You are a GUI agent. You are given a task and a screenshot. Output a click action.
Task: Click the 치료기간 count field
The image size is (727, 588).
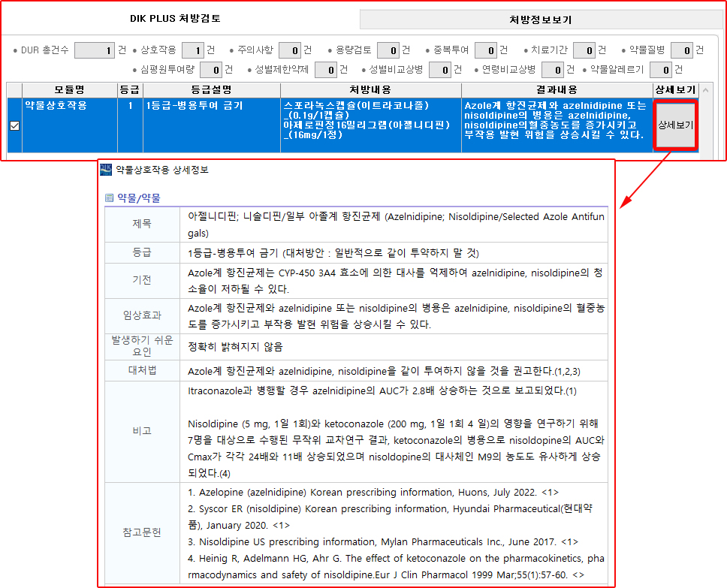[x=584, y=50]
